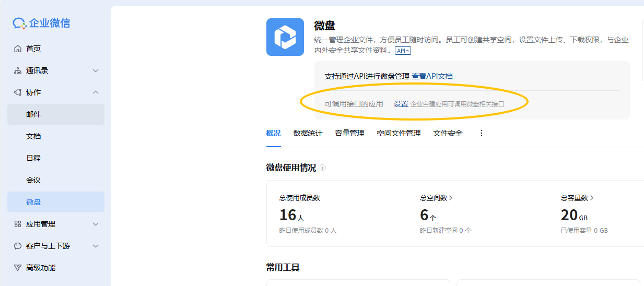Click the 协作 collaboration icon
This screenshot has height=286, width=644.
point(18,92)
